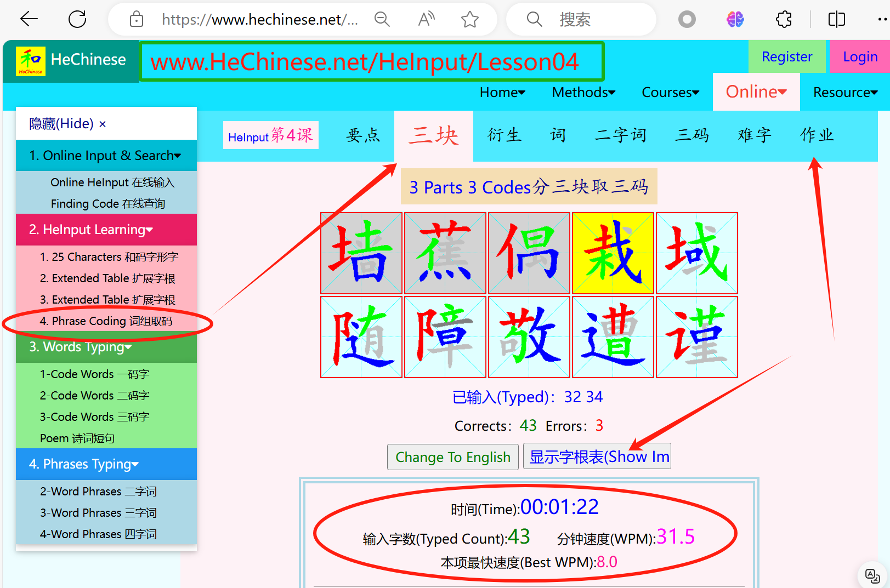Switch to the 词 tab

click(558, 135)
